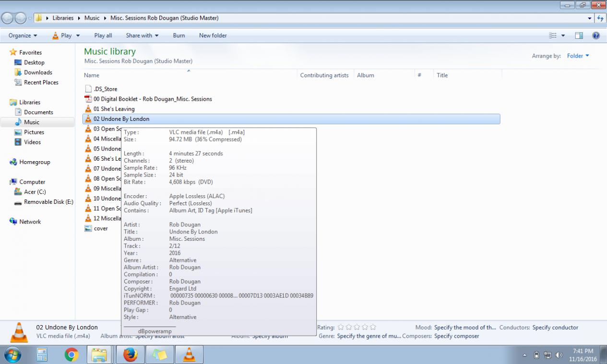
Task: Open the Windows Start menu orb
Action: (x=13, y=355)
